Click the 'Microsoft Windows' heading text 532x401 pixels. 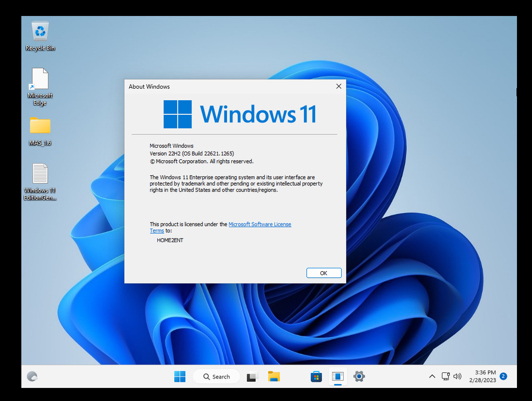(171, 146)
